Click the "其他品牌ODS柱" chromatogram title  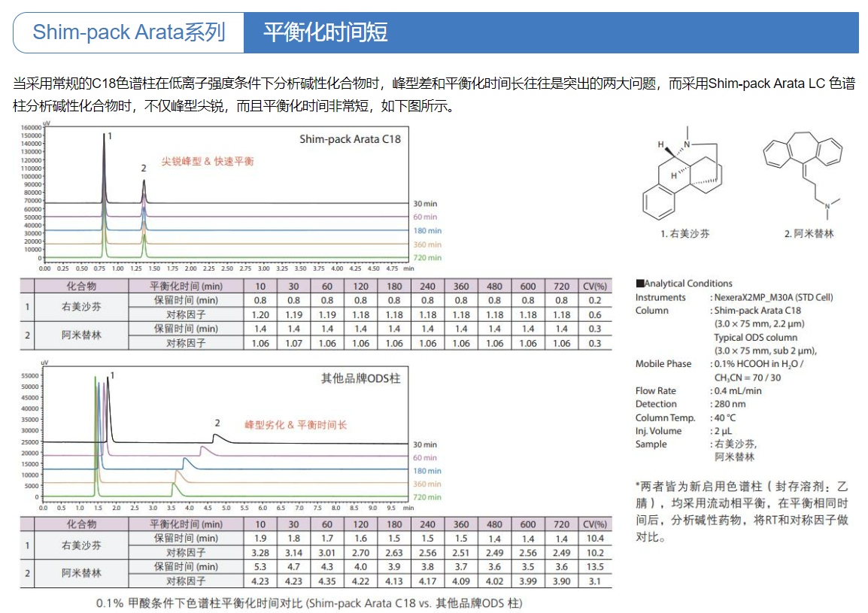[x=360, y=378]
